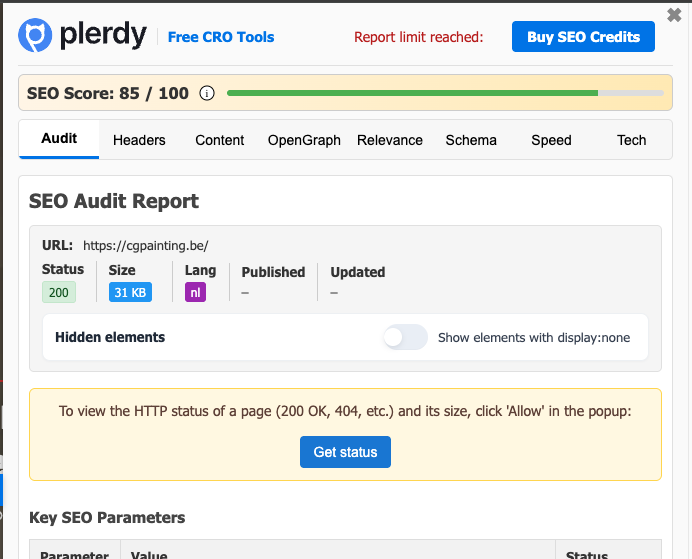Open the Tech tab
Viewport: 692px width, 559px height.
click(632, 140)
